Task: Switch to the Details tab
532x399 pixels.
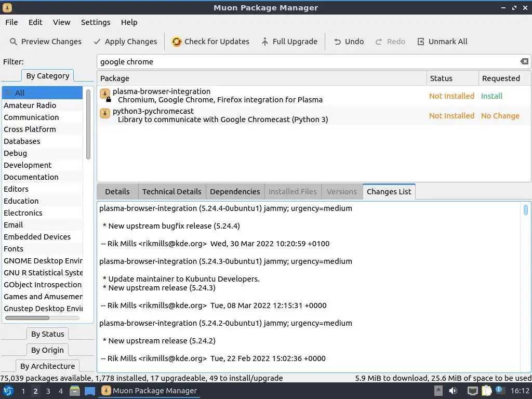Action: tap(117, 191)
